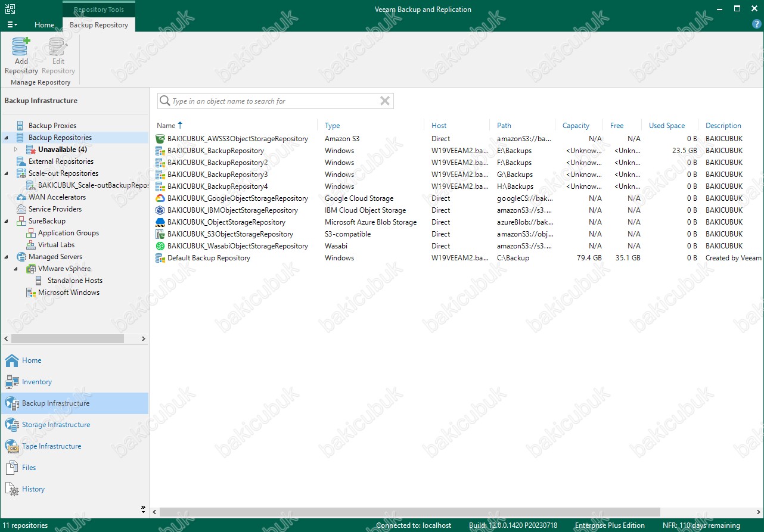The image size is (764, 532).
Task: Click the Google Cloud repository row icon
Action: tap(160, 198)
